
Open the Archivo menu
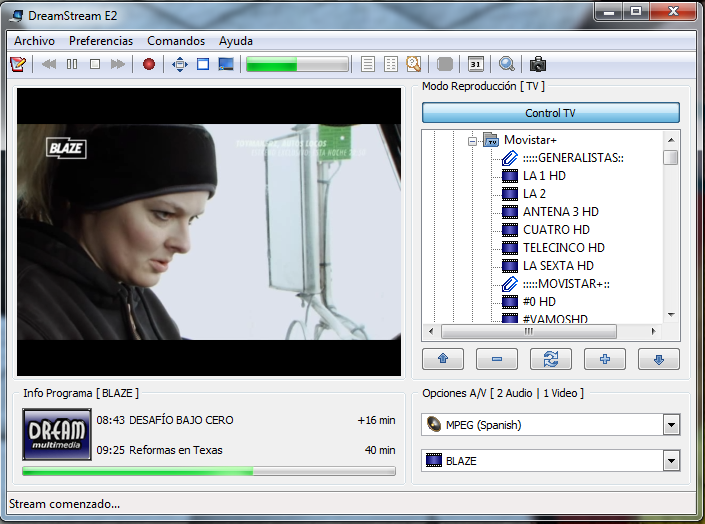pos(34,41)
